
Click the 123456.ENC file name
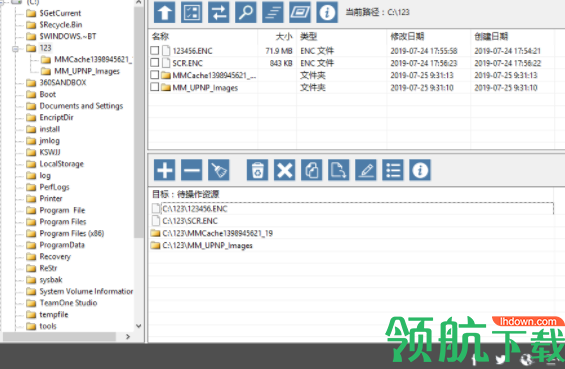[192, 51]
